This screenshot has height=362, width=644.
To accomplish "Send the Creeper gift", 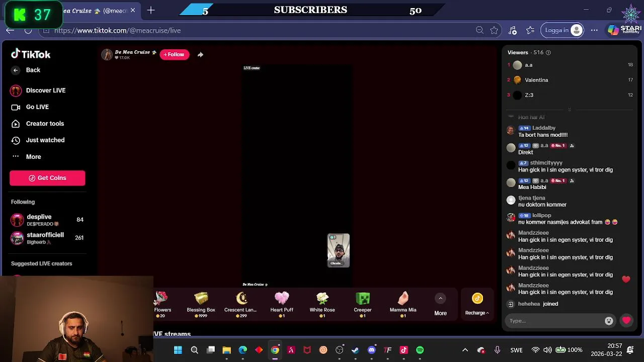I will [x=363, y=304].
